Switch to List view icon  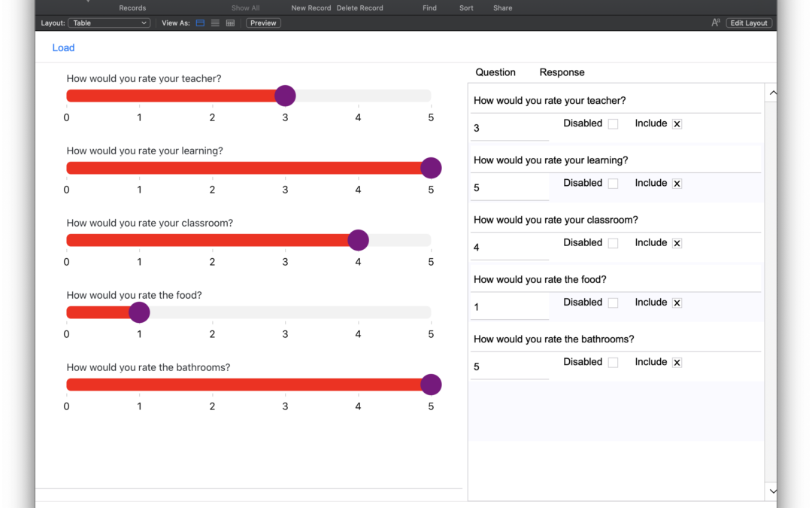pyautogui.click(x=215, y=23)
